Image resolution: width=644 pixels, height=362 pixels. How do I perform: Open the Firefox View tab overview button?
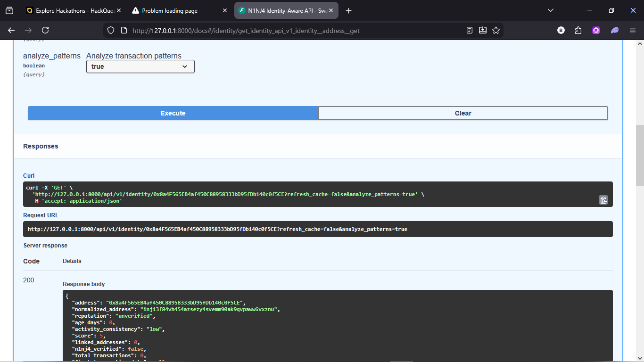(x=9, y=10)
